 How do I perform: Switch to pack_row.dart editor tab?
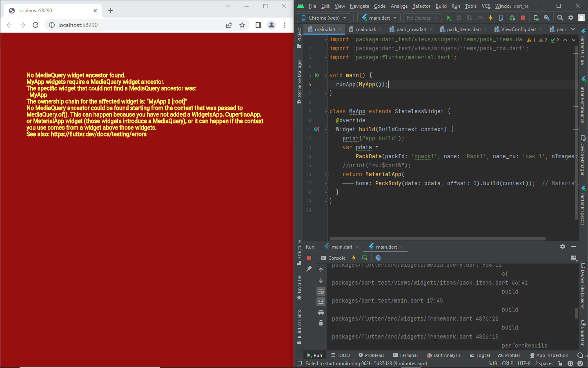pos(411,29)
